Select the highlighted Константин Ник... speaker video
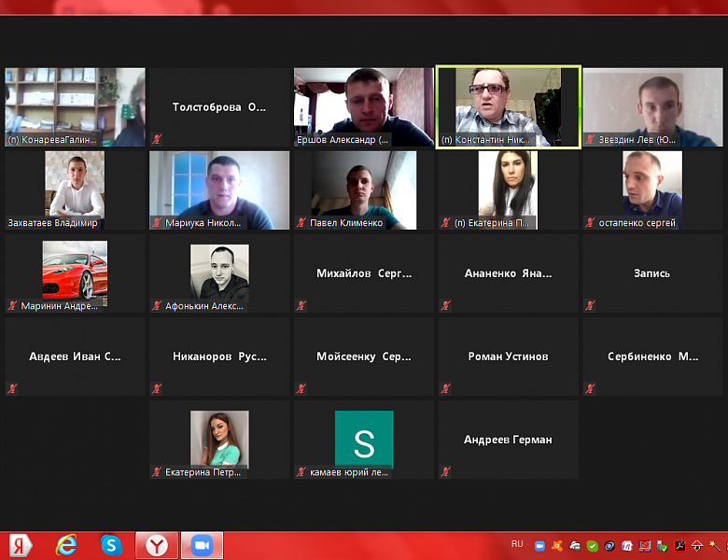This screenshot has height=560, width=728. click(x=509, y=107)
